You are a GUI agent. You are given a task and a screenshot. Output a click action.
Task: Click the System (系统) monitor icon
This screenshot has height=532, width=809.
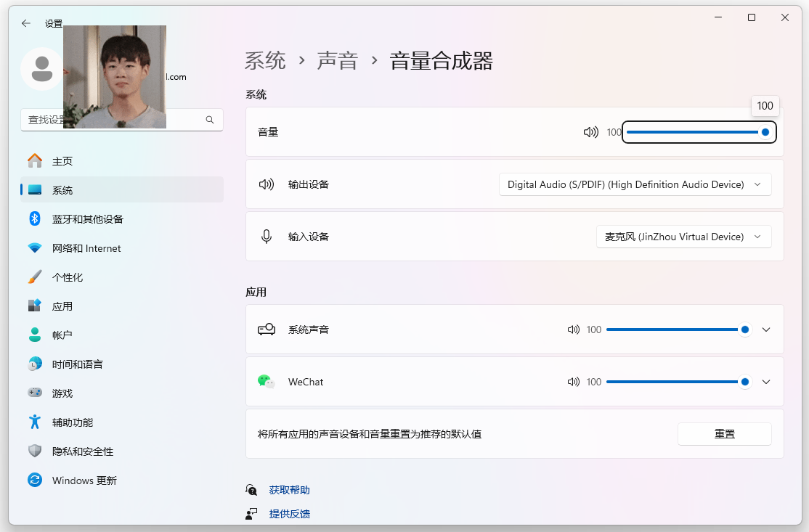(35, 190)
